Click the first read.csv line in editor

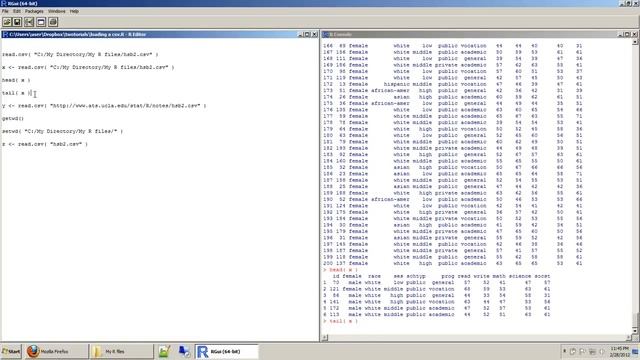point(80,54)
